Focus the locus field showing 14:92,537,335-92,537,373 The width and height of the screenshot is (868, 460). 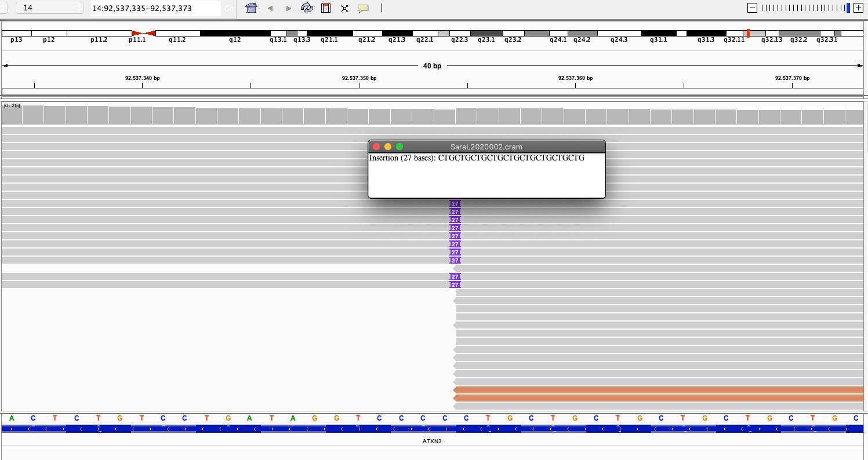tap(155, 8)
